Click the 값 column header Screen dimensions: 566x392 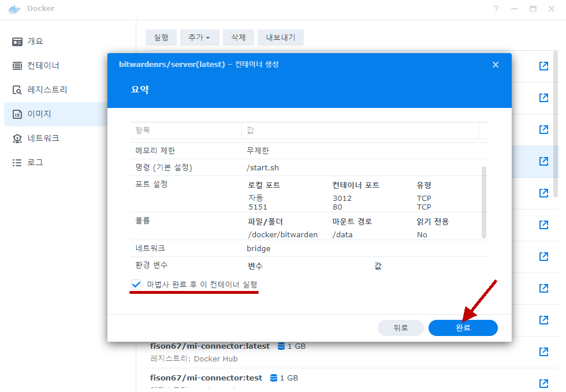(x=360, y=130)
